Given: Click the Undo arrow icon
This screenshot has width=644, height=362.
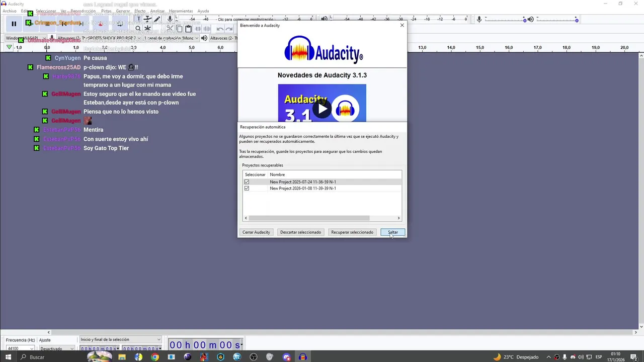Looking at the screenshot, I should (220, 29).
